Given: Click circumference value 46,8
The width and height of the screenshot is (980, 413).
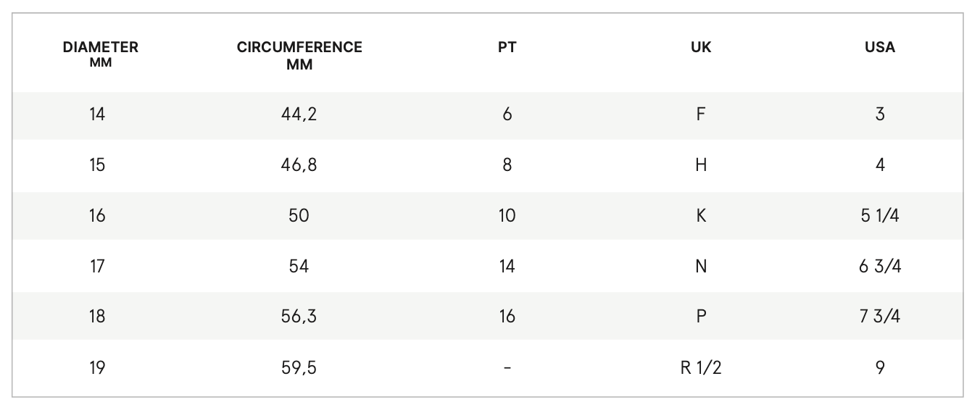Looking at the screenshot, I should [x=299, y=165].
